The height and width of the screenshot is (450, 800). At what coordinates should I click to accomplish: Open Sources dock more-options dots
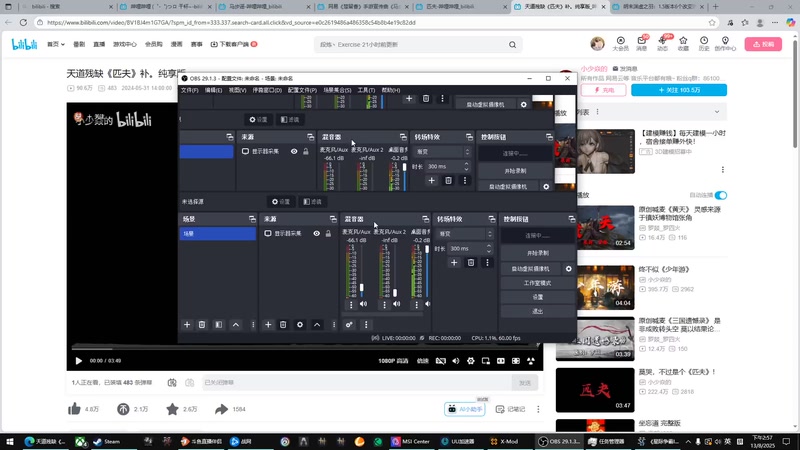pos(334,324)
